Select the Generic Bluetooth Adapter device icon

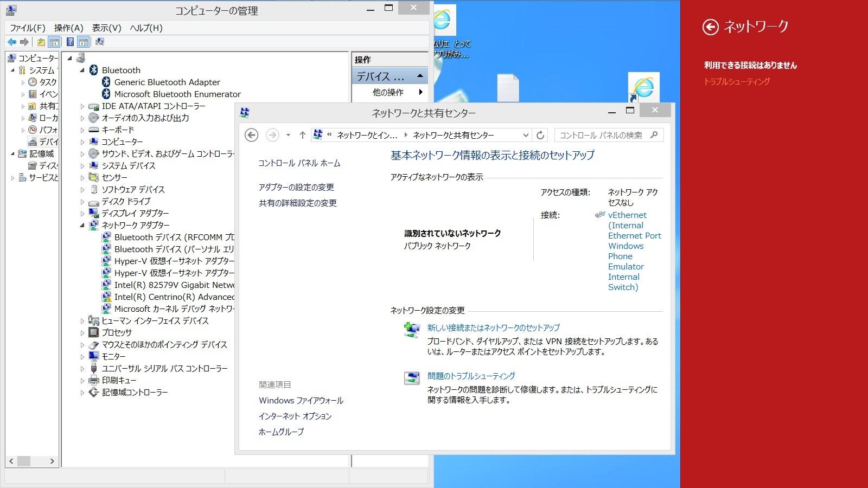[x=106, y=82]
